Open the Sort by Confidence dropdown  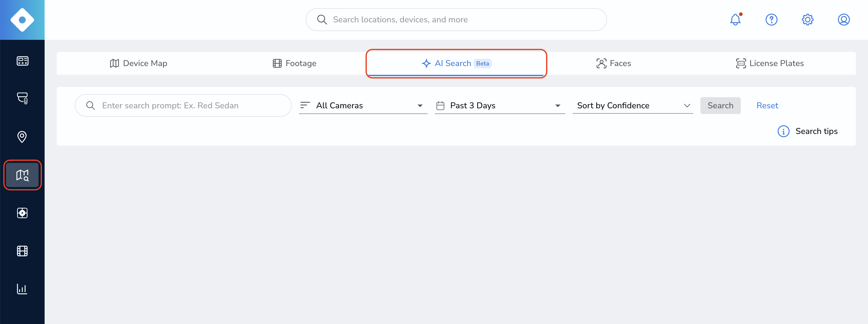[633, 106]
